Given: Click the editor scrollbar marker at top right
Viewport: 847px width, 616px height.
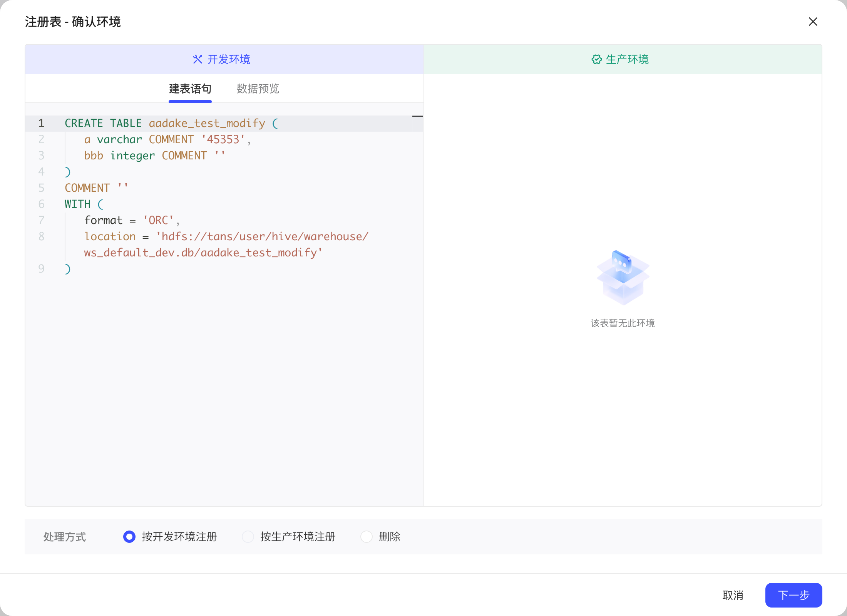Looking at the screenshot, I should [417, 116].
